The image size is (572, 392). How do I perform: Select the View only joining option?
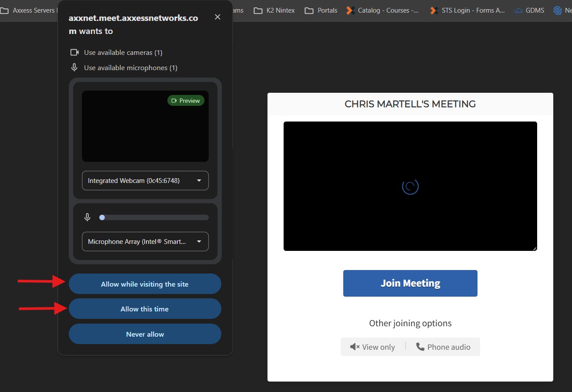pyautogui.click(x=372, y=347)
